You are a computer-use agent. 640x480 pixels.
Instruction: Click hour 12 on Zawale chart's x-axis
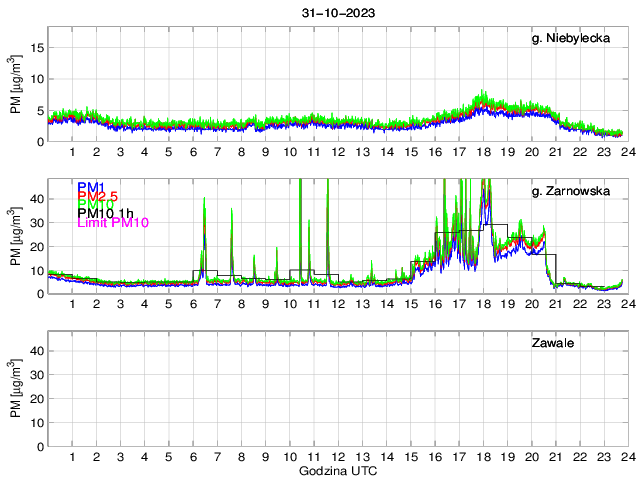pyautogui.click(x=338, y=457)
